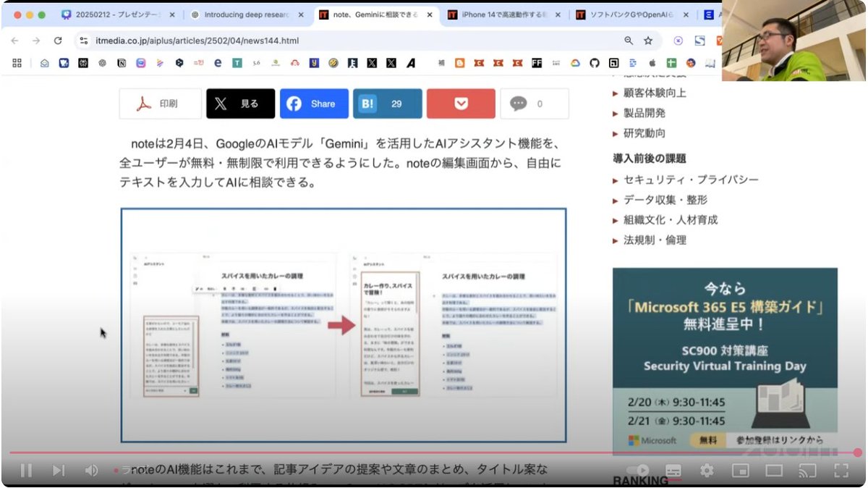Open the GitHub bookmark

[595, 63]
